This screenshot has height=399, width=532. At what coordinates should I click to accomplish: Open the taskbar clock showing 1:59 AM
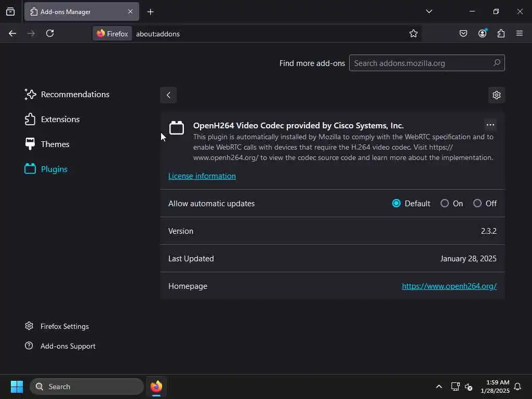point(495,387)
